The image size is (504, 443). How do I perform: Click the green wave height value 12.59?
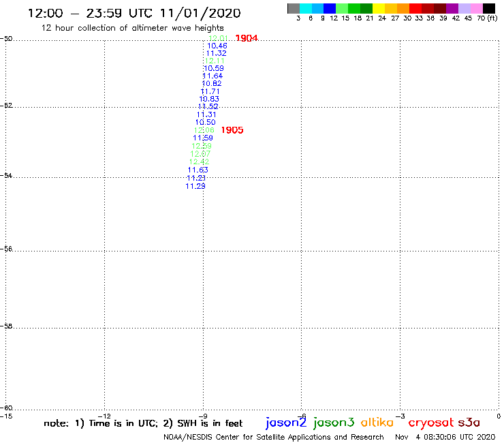[202, 146]
